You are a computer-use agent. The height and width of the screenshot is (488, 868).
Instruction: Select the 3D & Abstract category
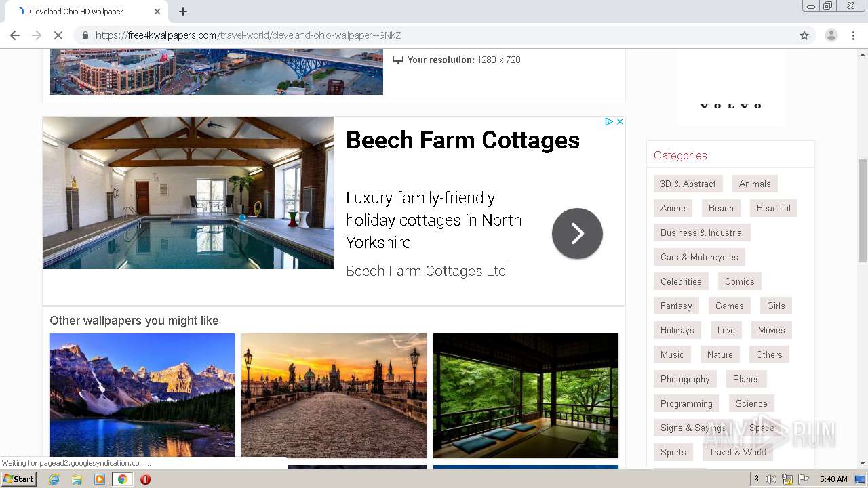point(688,184)
